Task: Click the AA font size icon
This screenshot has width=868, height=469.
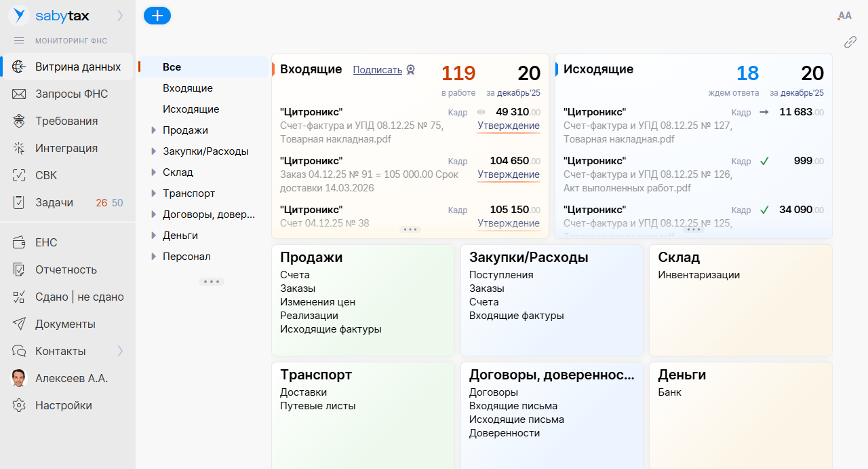Action: click(844, 15)
